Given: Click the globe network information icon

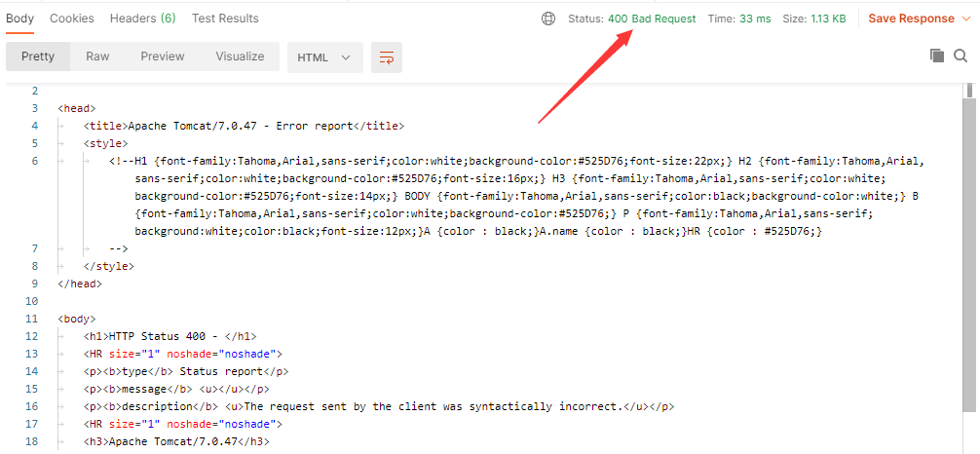Looking at the screenshot, I should (x=548, y=19).
